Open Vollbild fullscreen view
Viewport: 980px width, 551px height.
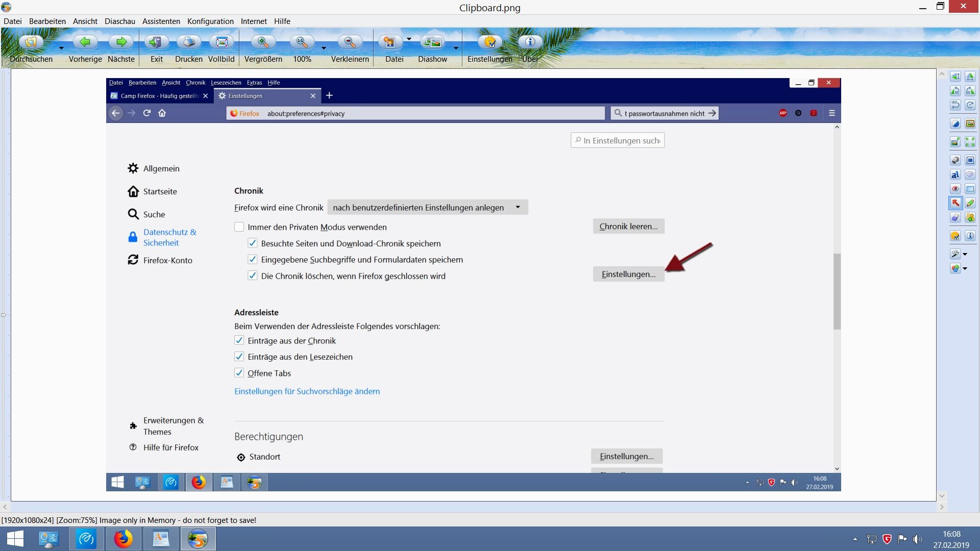tap(222, 43)
